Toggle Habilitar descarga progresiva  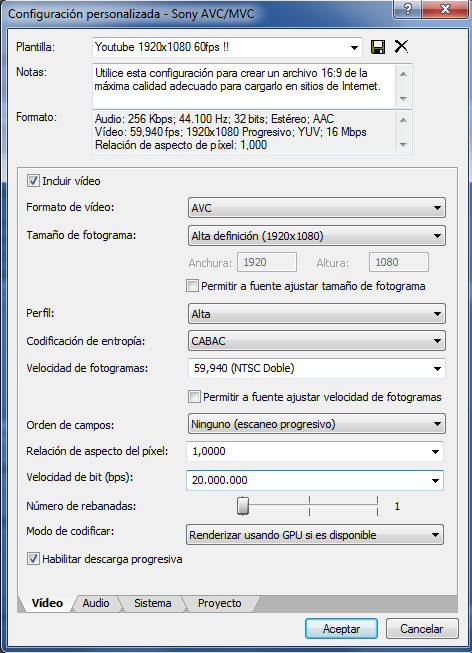point(33,559)
